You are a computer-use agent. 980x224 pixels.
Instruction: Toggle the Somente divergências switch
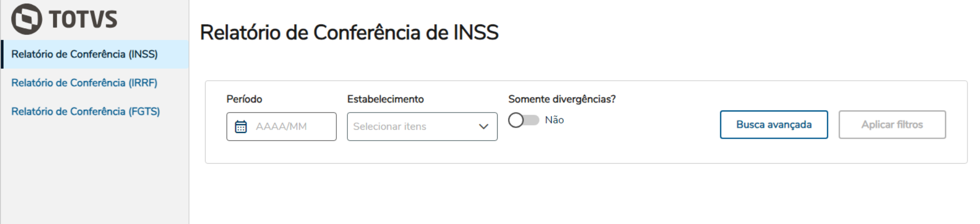click(x=523, y=120)
